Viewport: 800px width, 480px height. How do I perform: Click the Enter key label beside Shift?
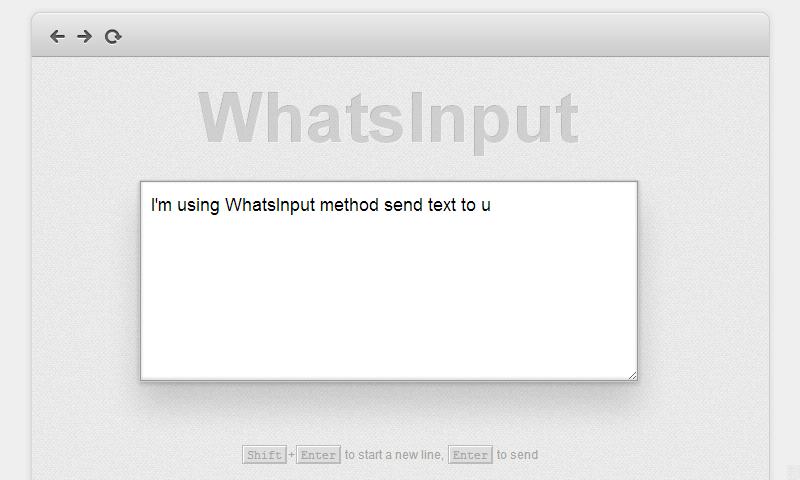pos(318,454)
